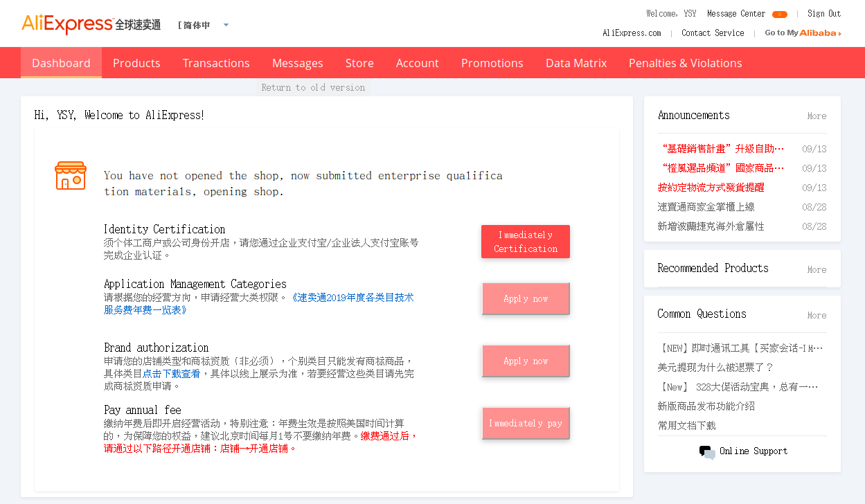
Task: Go to the Products menu
Action: [136, 63]
